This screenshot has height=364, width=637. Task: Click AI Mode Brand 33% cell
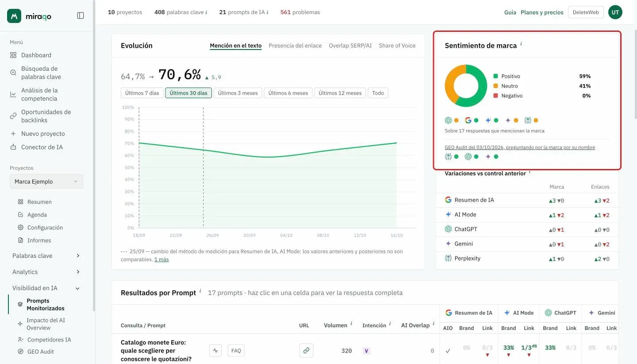tap(508, 351)
